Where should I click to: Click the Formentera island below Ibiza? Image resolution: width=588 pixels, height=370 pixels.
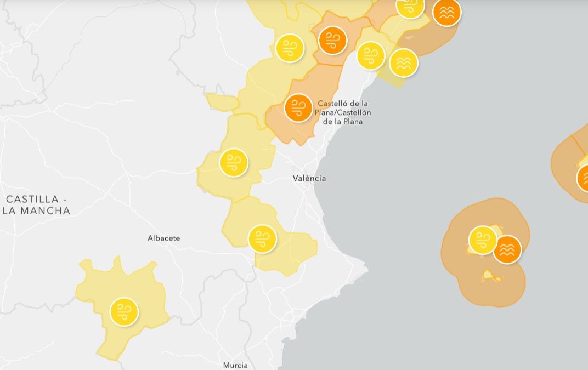(x=491, y=276)
